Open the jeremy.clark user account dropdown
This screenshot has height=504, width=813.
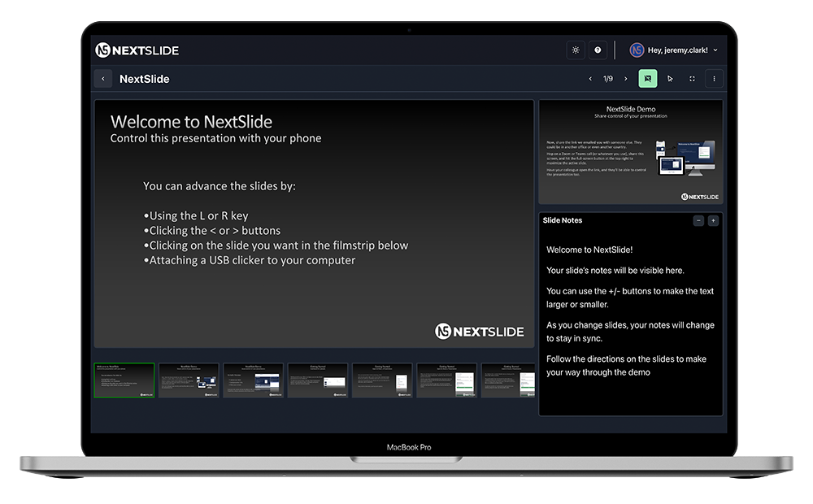pos(674,50)
